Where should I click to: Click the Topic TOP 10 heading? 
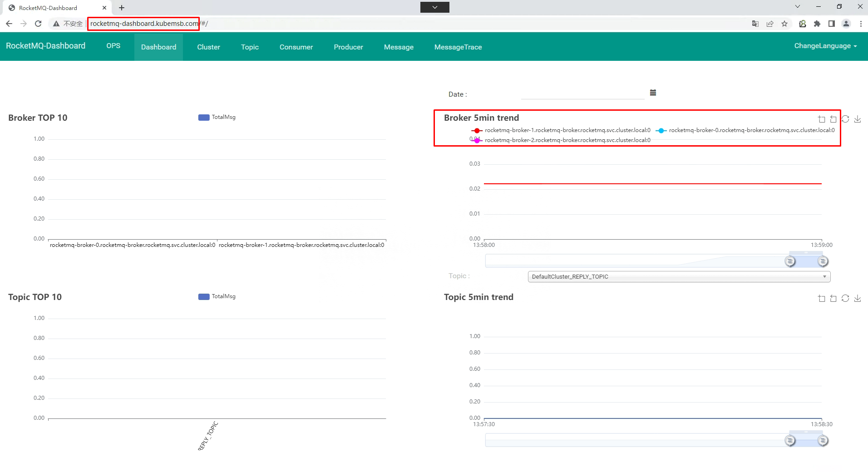click(35, 297)
